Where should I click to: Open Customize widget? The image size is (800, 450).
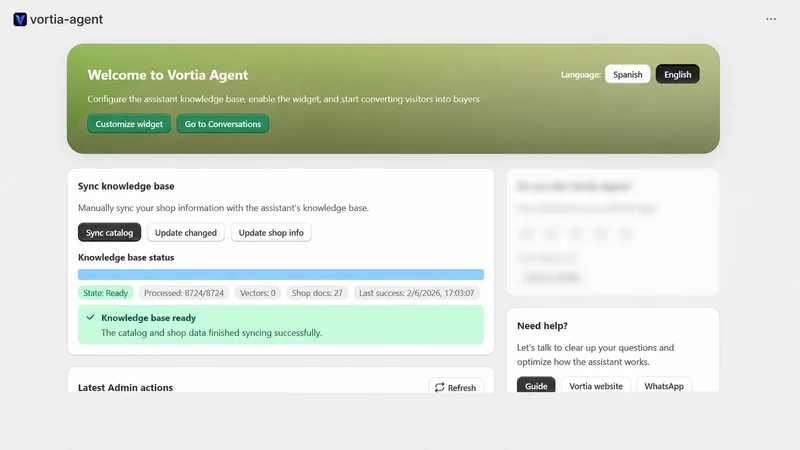(129, 124)
